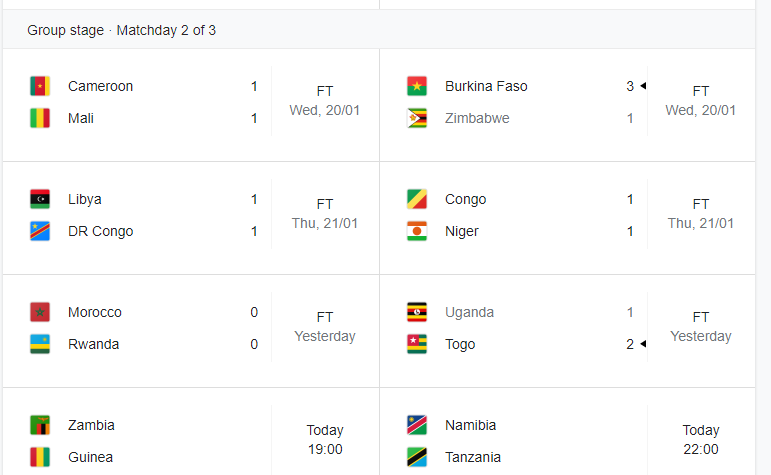The height and width of the screenshot is (475, 771).
Task: Click Burkina Faso winner arrow marker
Action: click(643, 86)
